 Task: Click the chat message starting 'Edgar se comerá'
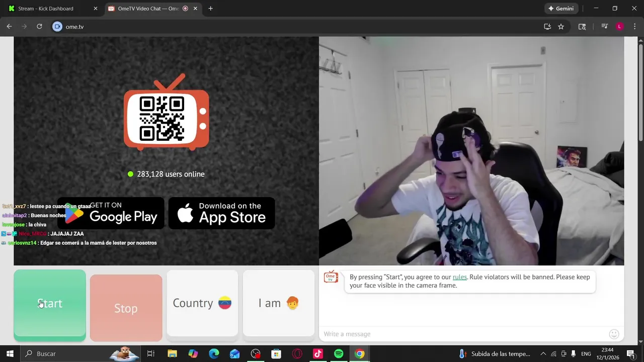point(98,243)
